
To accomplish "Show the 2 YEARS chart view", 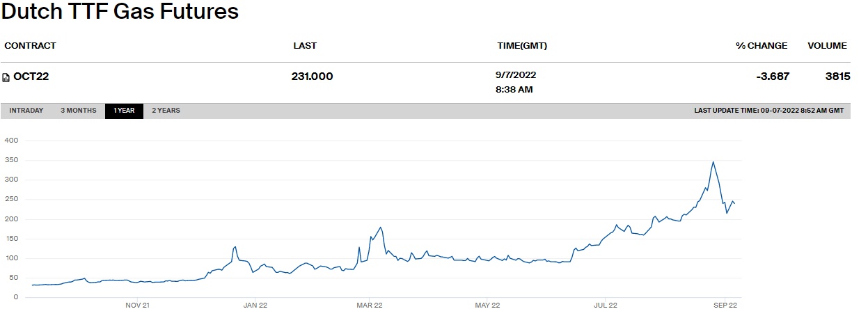I will [166, 111].
